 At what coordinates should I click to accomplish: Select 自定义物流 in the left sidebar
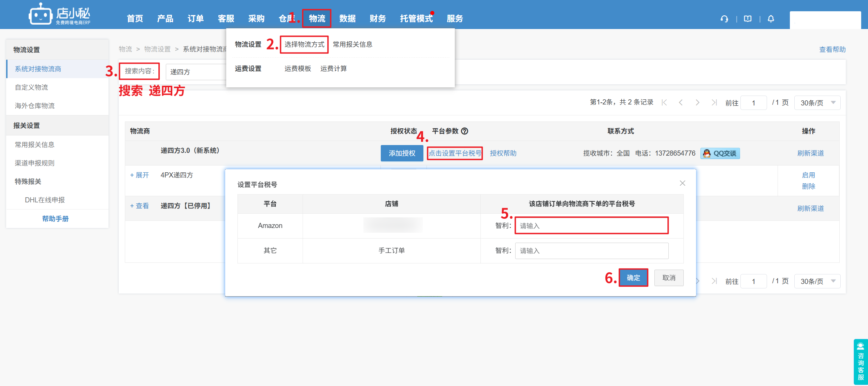point(31,87)
